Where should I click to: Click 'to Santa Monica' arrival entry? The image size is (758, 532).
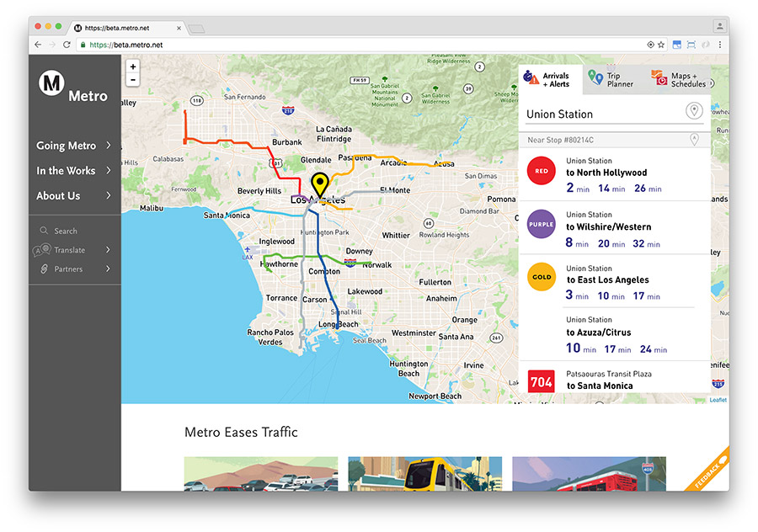click(x=600, y=386)
